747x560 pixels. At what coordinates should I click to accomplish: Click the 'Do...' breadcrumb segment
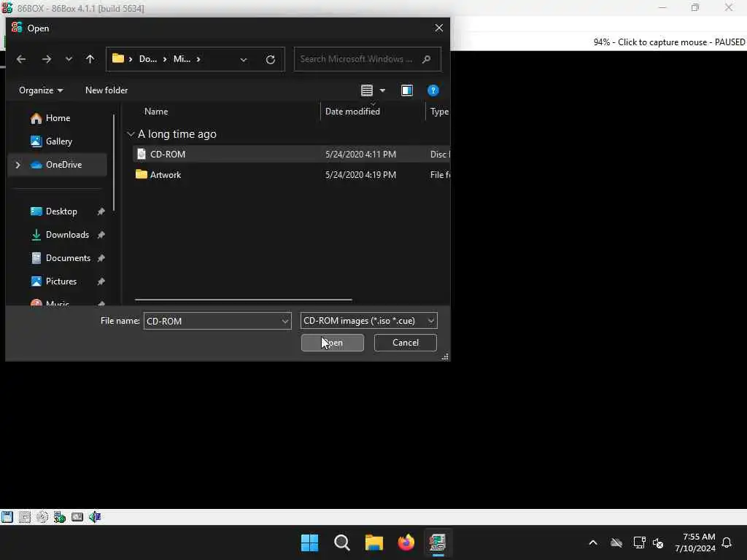pos(147,59)
